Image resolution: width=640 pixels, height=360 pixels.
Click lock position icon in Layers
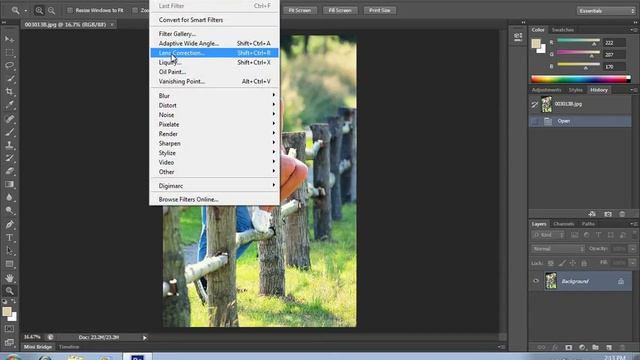(x=573, y=263)
